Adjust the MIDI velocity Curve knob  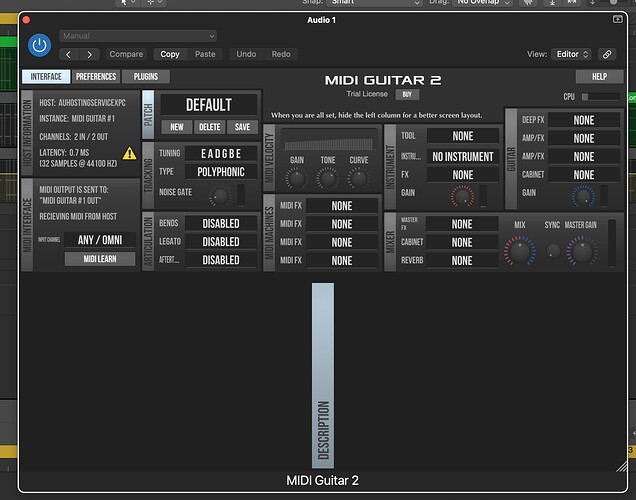click(x=359, y=178)
